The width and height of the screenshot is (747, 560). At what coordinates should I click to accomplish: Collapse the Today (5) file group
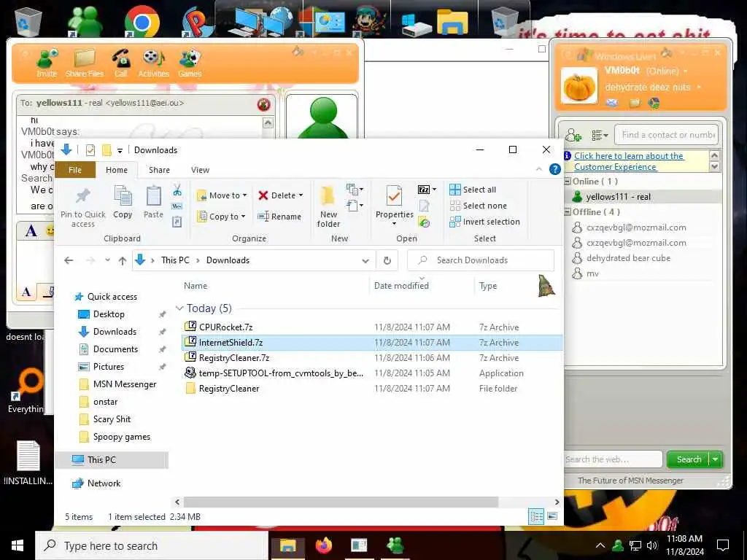179,308
